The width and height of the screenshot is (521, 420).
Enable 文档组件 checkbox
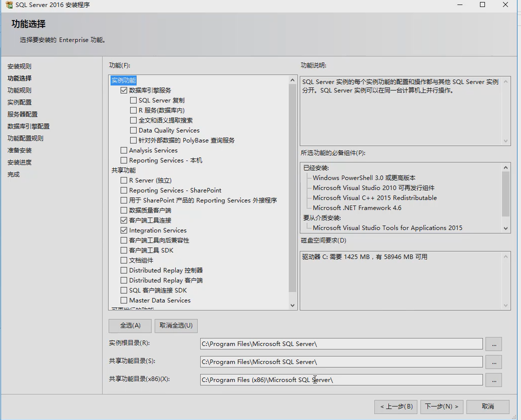click(x=124, y=260)
